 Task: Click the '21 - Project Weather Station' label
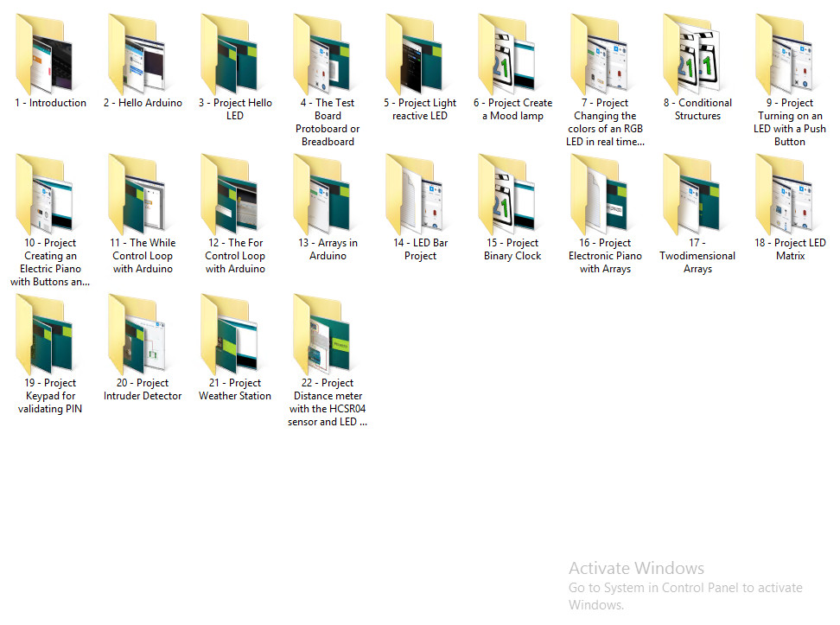235,389
